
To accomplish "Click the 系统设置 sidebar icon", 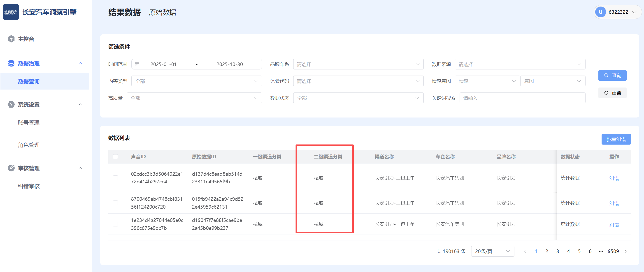I will 11,105.
